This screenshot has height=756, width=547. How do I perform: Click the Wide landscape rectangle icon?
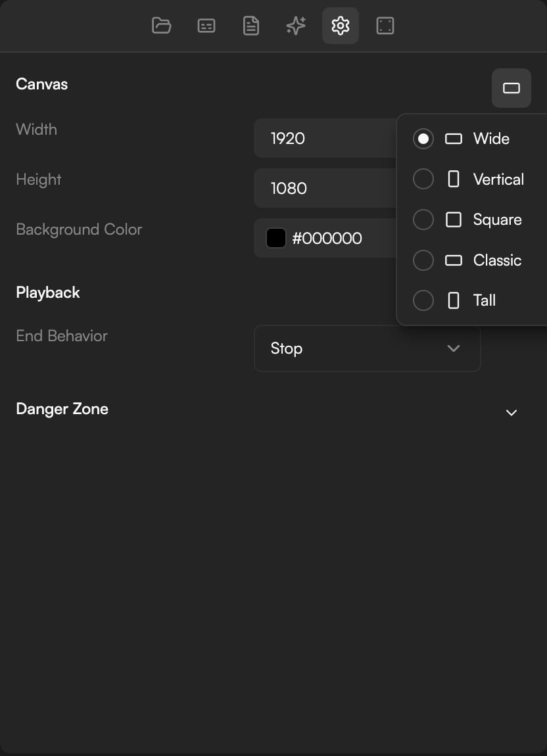[x=454, y=139]
